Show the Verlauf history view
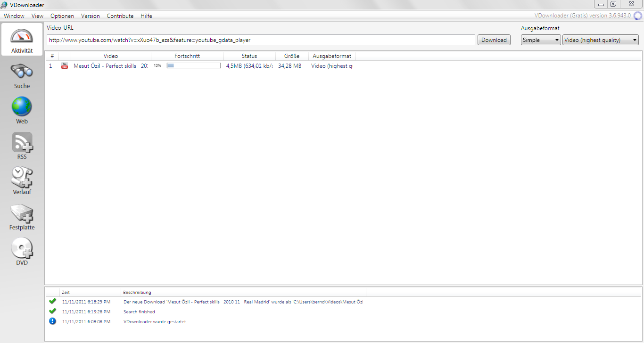The width and height of the screenshot is (644, 343). click(22, 180)
